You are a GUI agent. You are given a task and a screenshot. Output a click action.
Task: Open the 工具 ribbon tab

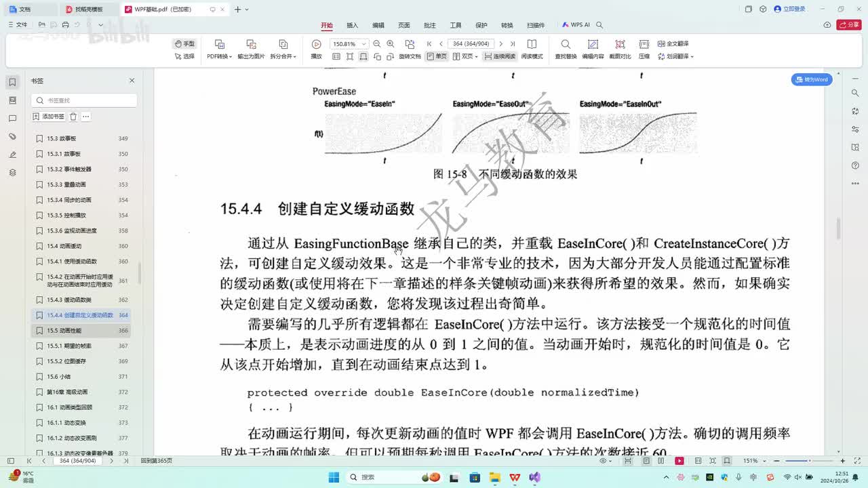pos(456,25)
